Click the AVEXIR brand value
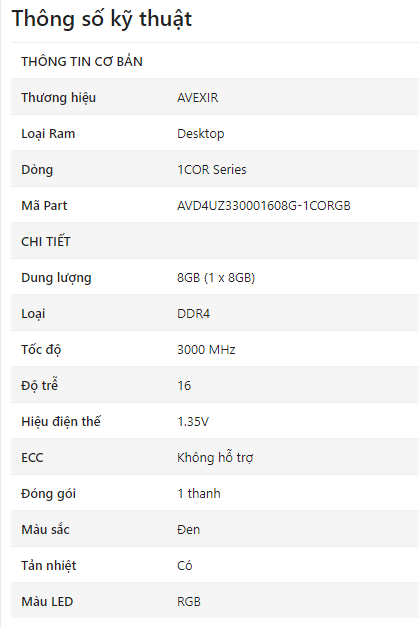 coord(198,98)
